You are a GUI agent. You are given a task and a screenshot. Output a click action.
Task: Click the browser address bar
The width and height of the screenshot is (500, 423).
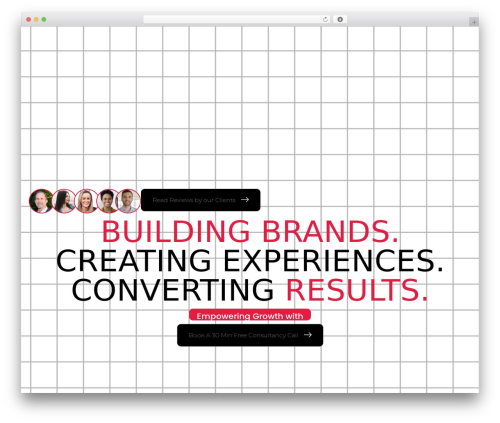pos(237,20)
